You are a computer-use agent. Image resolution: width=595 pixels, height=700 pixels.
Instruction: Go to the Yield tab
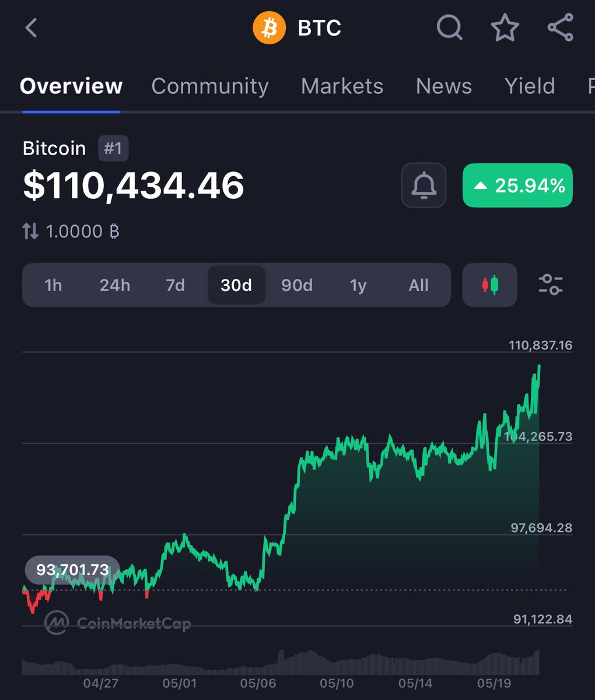click(530, 86)
